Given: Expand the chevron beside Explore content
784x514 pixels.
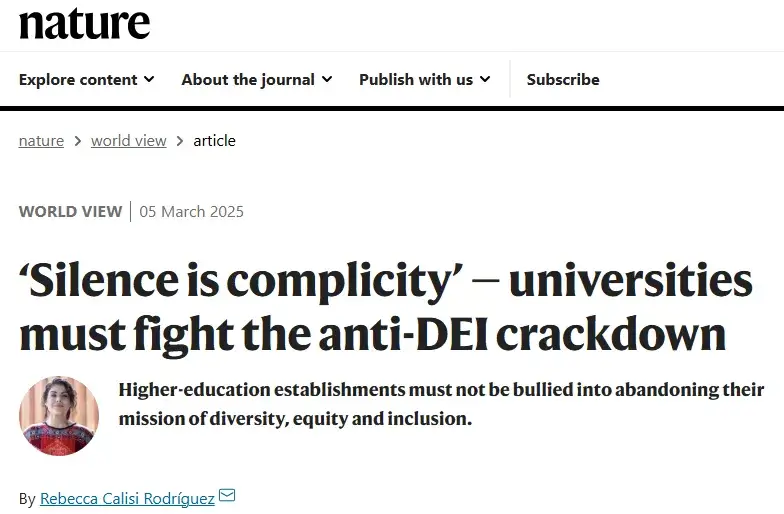Looking at the screenshot, I should click(149, 79).
